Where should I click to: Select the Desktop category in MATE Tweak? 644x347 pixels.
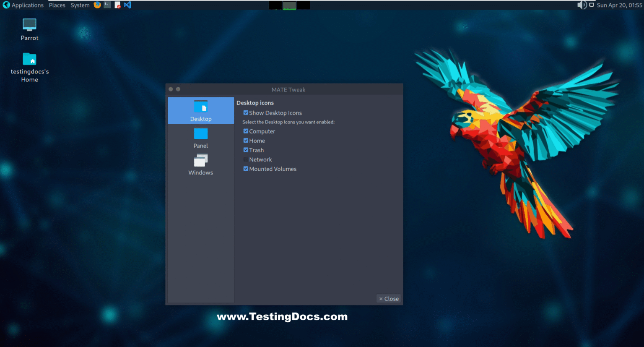click(200, 110)
